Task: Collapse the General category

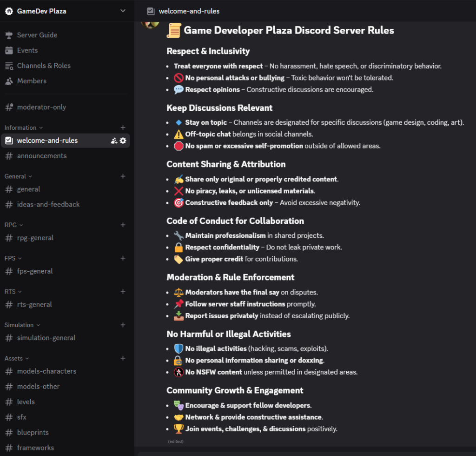Action: click(18, 176)
